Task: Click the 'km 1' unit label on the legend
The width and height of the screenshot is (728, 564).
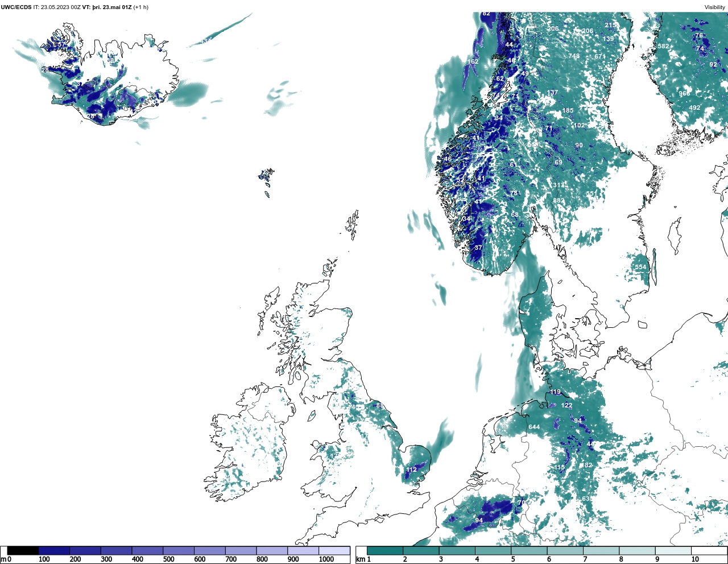Action: (363, 559)
